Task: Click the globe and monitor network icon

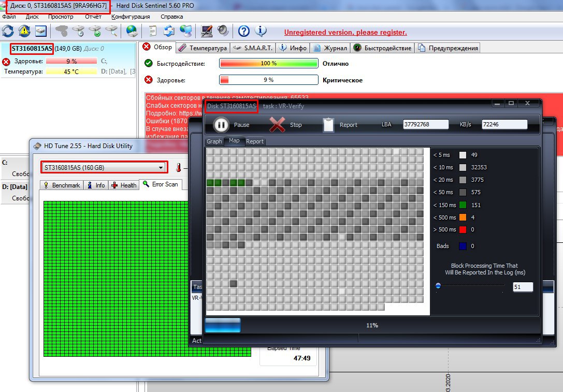Action: (186, 31)
